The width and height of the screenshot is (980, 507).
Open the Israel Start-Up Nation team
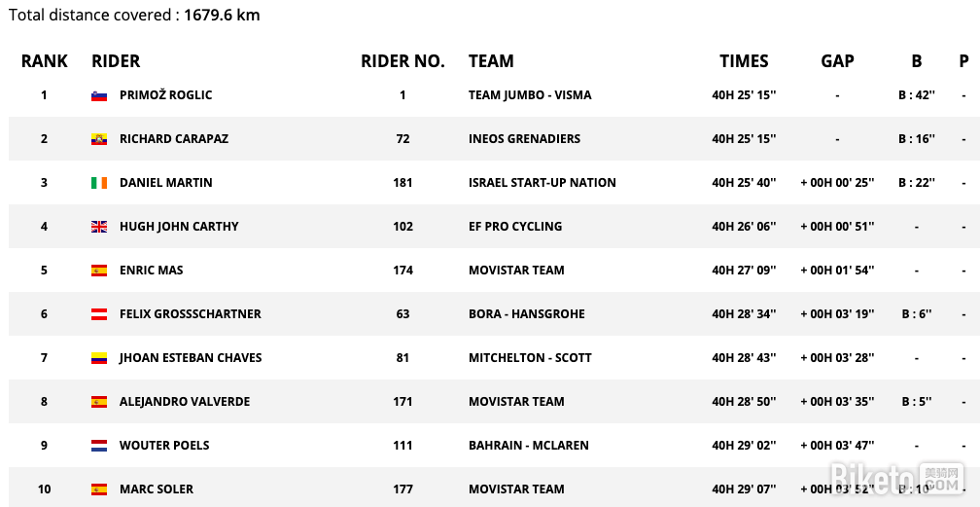click(x=542, y=183)
